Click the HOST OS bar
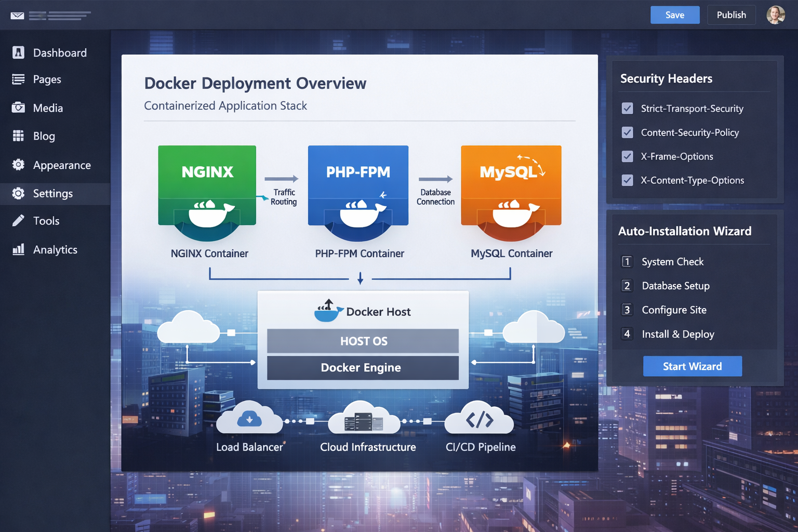Viewport: 798px width, 532px height. click(363, 341)
